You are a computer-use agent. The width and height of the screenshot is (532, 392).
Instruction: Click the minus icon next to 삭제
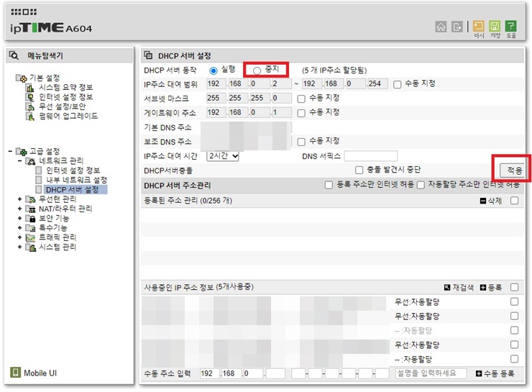tap(483, 201)
